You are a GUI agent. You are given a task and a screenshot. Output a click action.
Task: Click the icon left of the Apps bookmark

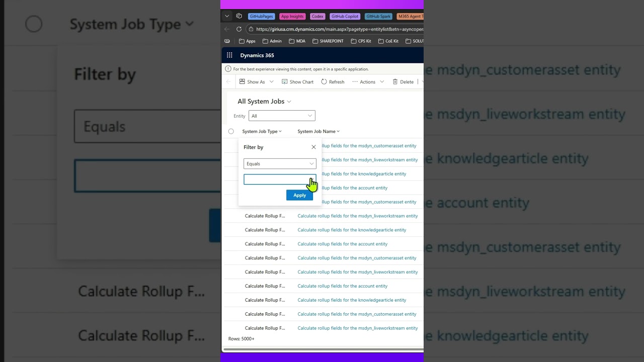pos(227,41)
